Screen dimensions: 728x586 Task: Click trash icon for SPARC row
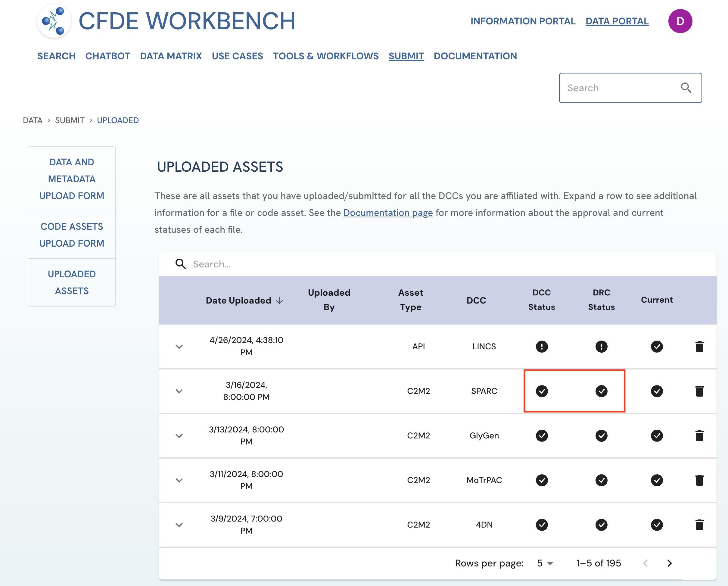coord(699,391)
